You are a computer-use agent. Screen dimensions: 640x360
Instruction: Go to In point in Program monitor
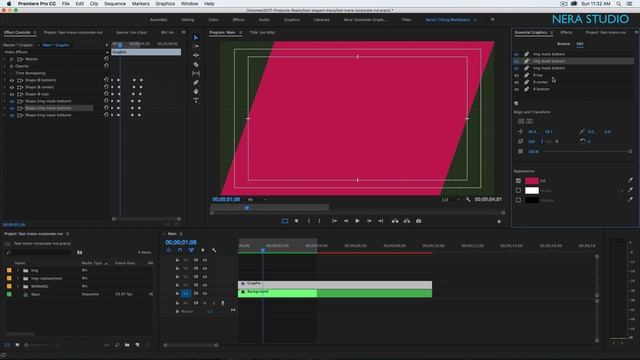[334, 221]
